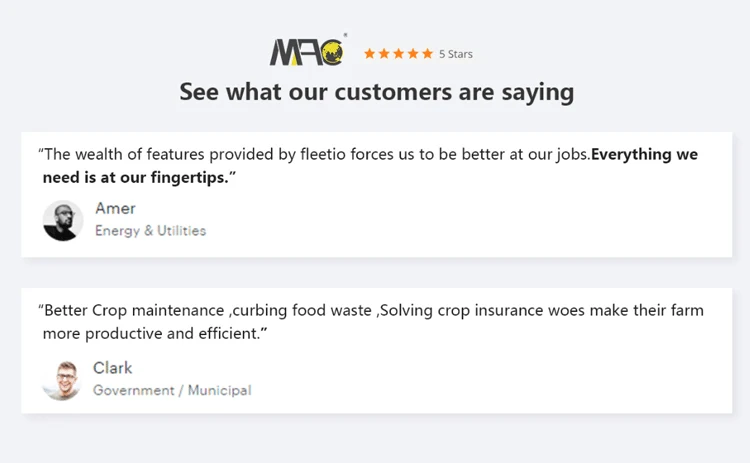Click the reviewer name Clark
This screenshot has width=750, height=463.
113,368
